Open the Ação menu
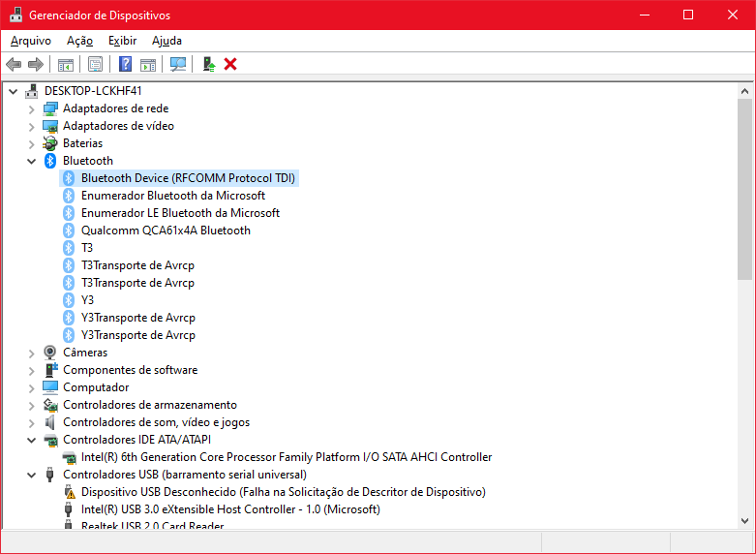Screen dimensions: 756x554 click(x=79, y=41)
